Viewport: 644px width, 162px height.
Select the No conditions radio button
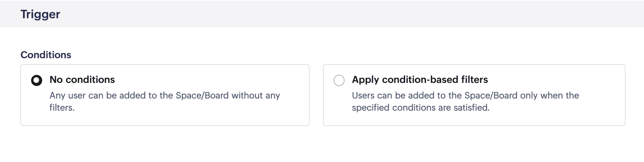(36, 80)
